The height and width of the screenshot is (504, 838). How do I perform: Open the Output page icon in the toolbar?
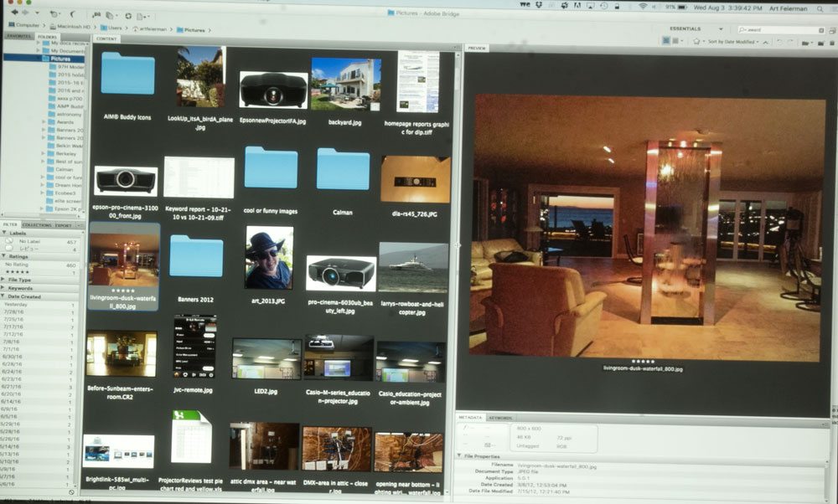(x=141, y=16)
